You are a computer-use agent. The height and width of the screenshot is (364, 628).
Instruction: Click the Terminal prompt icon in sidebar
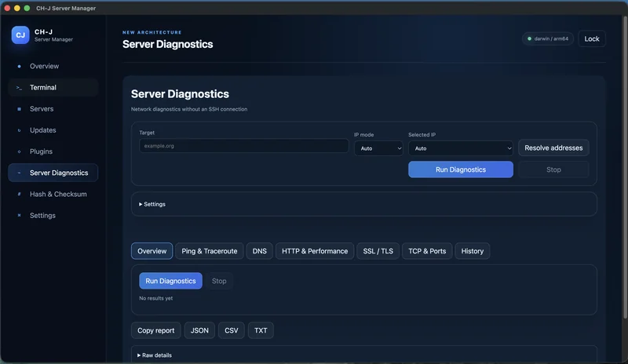(x=19, y=88)
